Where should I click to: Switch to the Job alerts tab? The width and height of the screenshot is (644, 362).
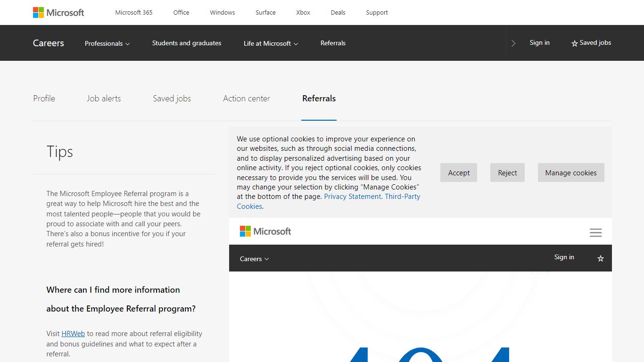104,99
